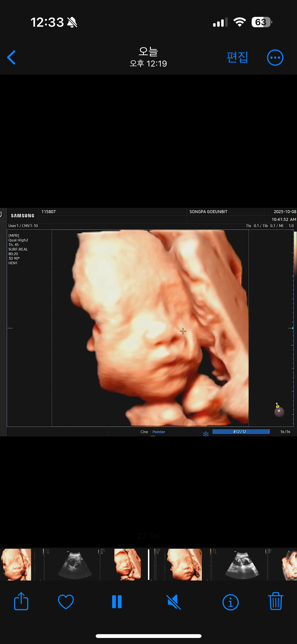Tap the last partially visible frame thumbnail
This screenshot has width=297, height=644.
pyautogui.click(x=290, y=564)
